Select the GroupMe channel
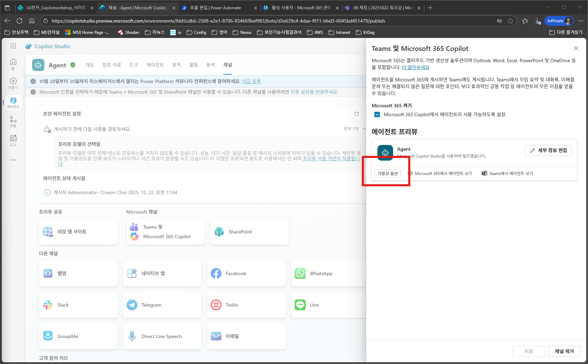The image size is (588, 364). [78, 336]
